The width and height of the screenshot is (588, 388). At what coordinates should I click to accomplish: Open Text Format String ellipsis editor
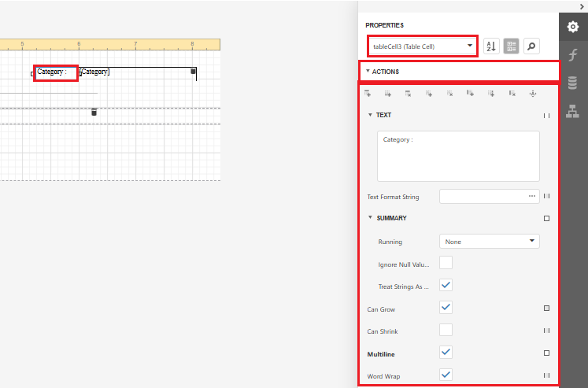(x=532, y=196)
